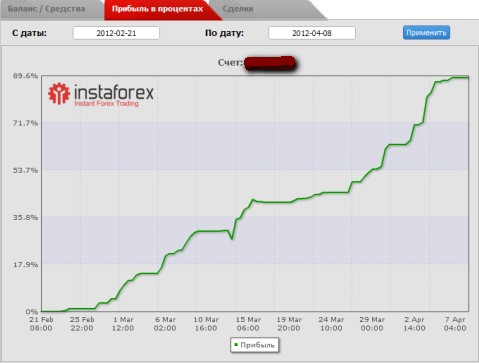The height and width of the screenshot is (363, 479).
Task: Click the redacted account number blot
Action: (270, 63)
